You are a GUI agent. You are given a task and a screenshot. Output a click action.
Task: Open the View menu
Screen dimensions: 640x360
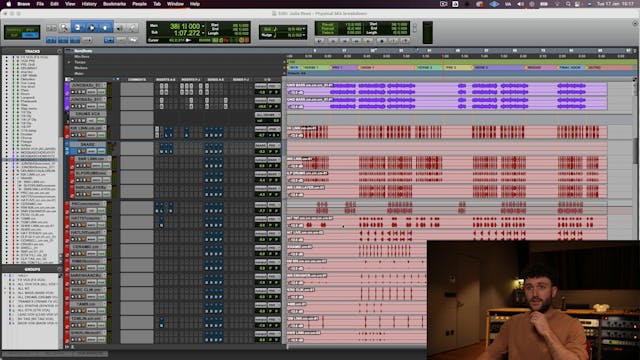point(70,4)
